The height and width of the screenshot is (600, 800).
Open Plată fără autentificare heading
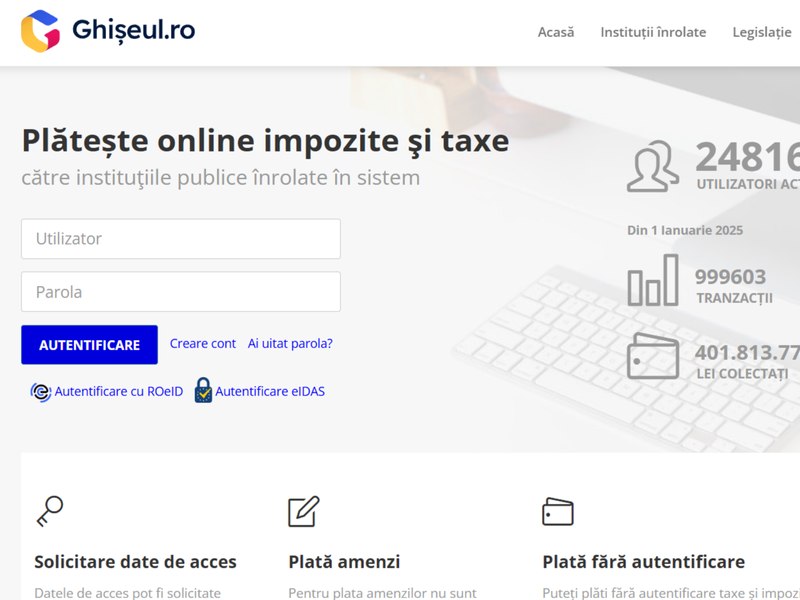tap(643, 562)
